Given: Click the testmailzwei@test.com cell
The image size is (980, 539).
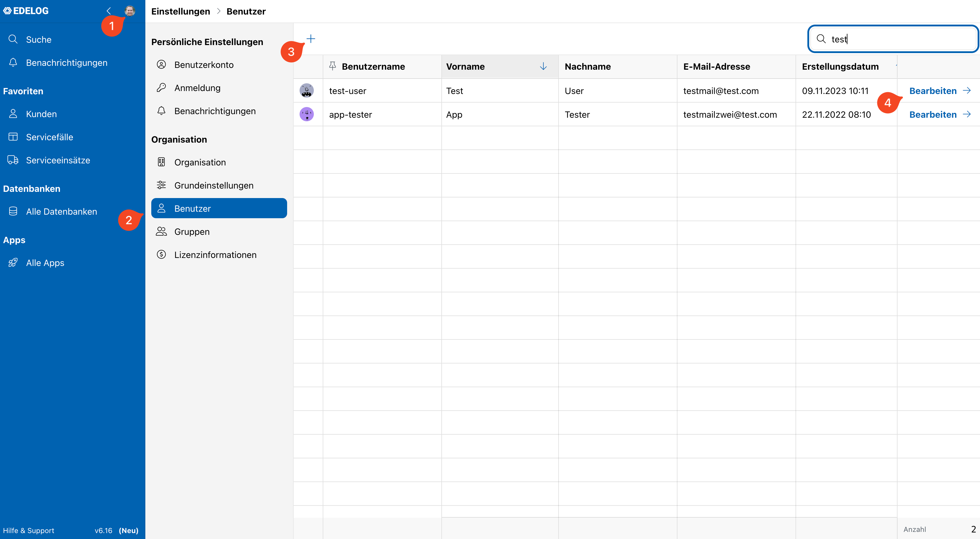Looking at the screenshot, I should pyautogui.click(x=736, y=114).
